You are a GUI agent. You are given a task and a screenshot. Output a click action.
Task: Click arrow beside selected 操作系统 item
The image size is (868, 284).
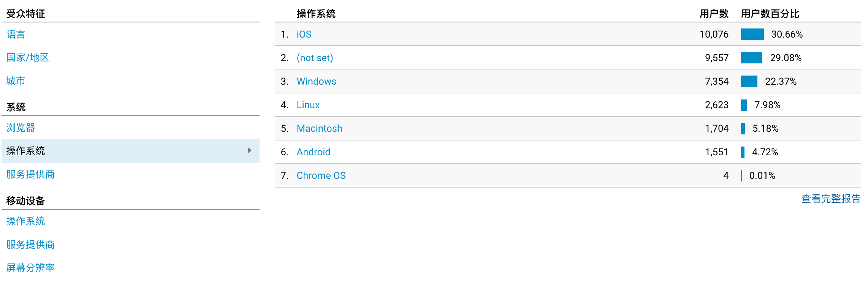(249, 151)
